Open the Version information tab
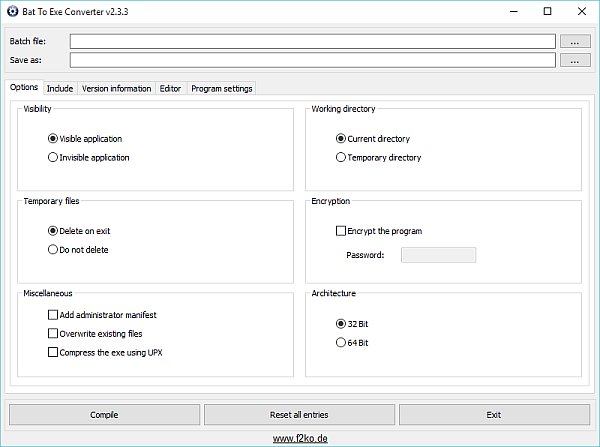Image resolution: width=600 pixels, height=447 pixels. [116, 88]
